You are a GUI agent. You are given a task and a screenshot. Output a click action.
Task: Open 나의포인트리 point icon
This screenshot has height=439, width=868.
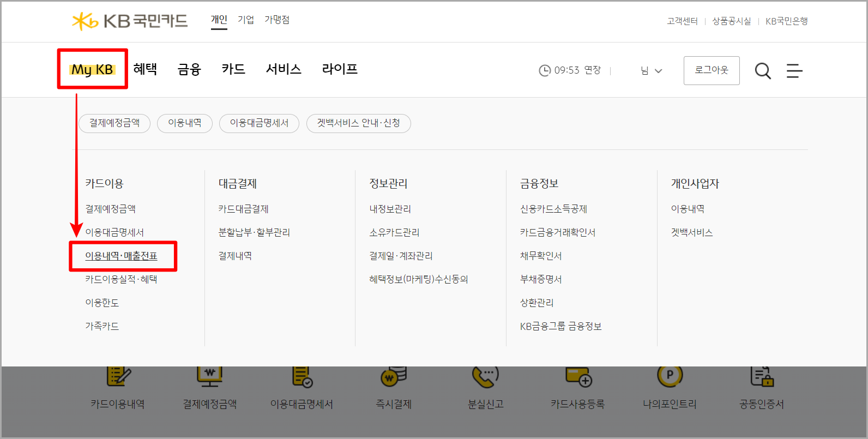tap(670, 375)
